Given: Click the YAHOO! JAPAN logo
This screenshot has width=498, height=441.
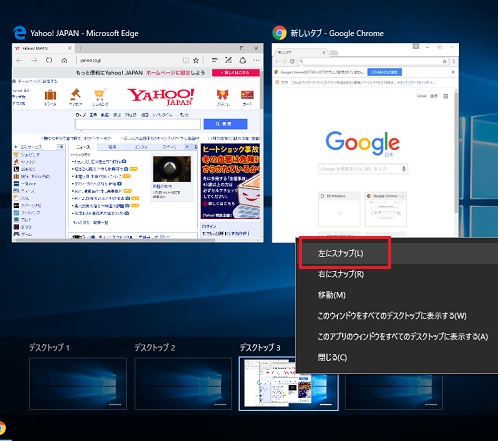Looking at the screenshot, I should (x=161, y=97).
